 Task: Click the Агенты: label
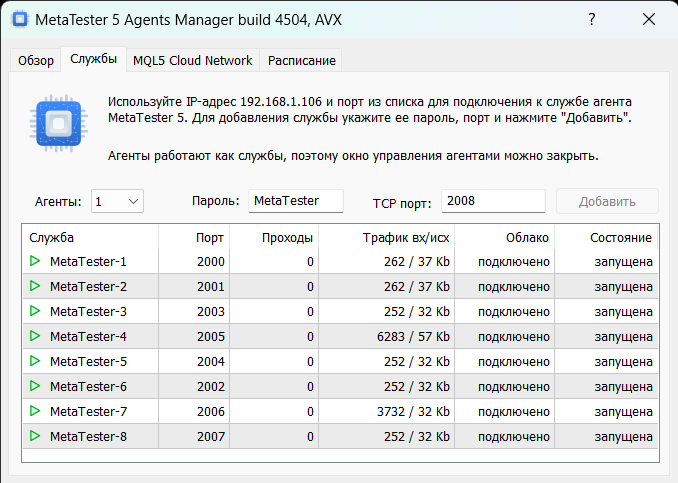point(58,202)
